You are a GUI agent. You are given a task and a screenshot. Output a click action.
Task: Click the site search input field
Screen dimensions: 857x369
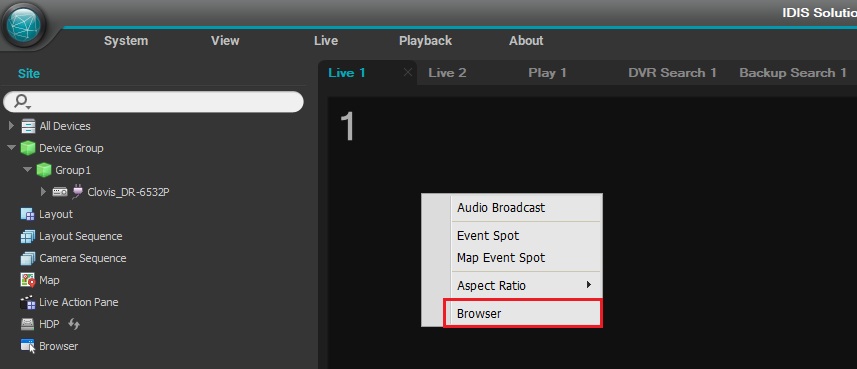[x=153, y=102]
